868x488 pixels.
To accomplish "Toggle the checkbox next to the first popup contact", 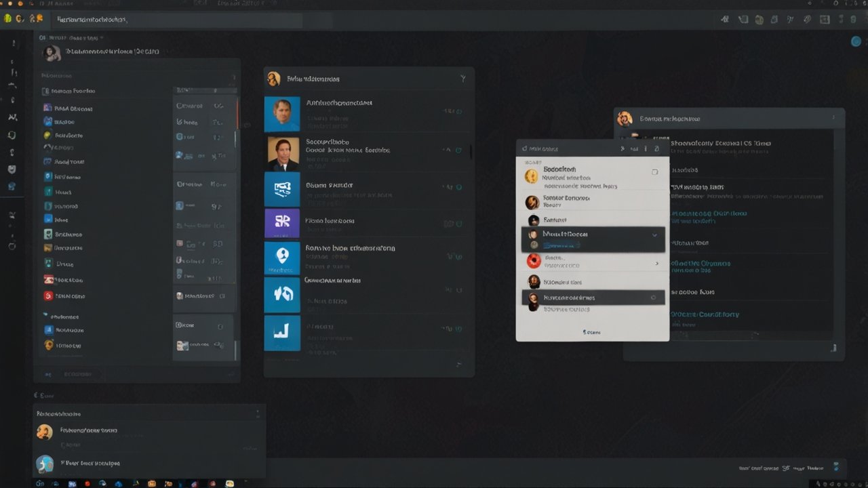I will coord(654,171).
